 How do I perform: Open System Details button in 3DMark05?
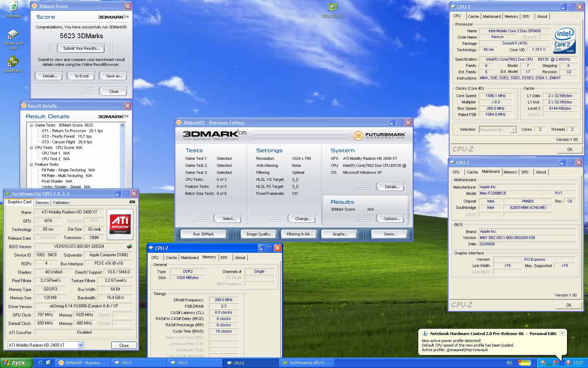coord(392,187)
